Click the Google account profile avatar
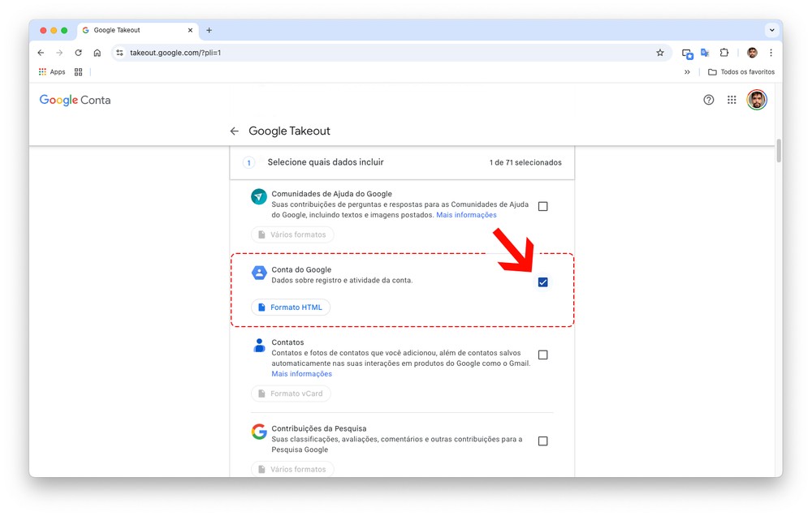This screenshot has width=812, height=516. pos(757,100)
